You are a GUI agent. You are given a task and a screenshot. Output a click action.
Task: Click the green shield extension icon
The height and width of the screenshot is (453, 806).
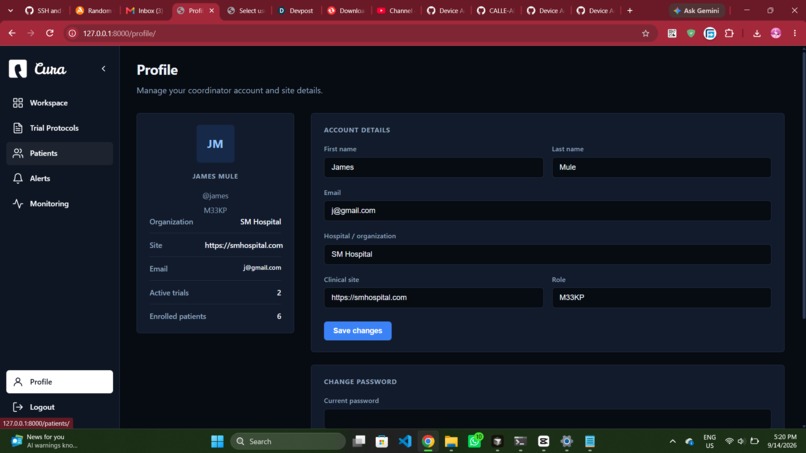pos(691,33)
